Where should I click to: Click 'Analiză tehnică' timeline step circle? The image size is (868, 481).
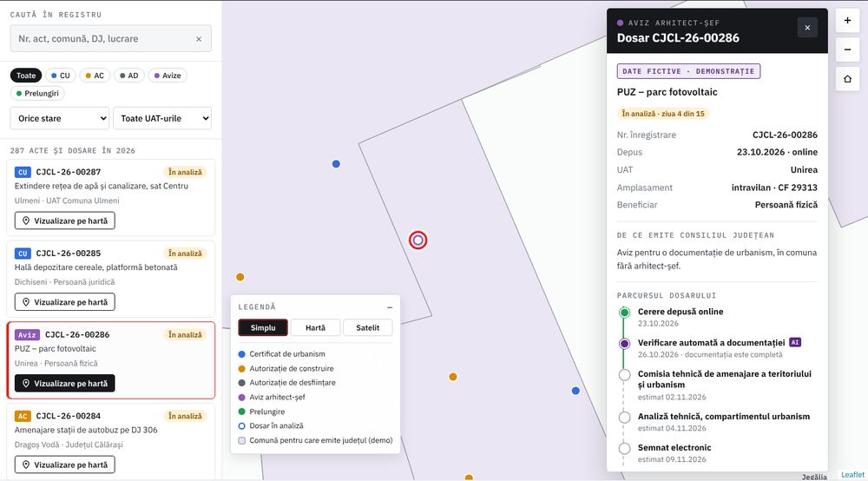tap(624, 418)
